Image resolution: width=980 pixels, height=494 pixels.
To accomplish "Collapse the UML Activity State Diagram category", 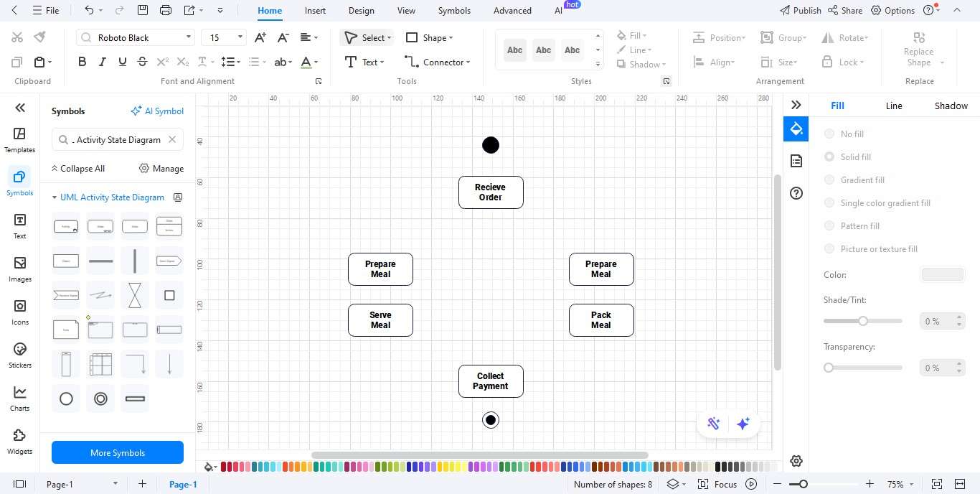I will pyautogui.click(x=54, y=197).
